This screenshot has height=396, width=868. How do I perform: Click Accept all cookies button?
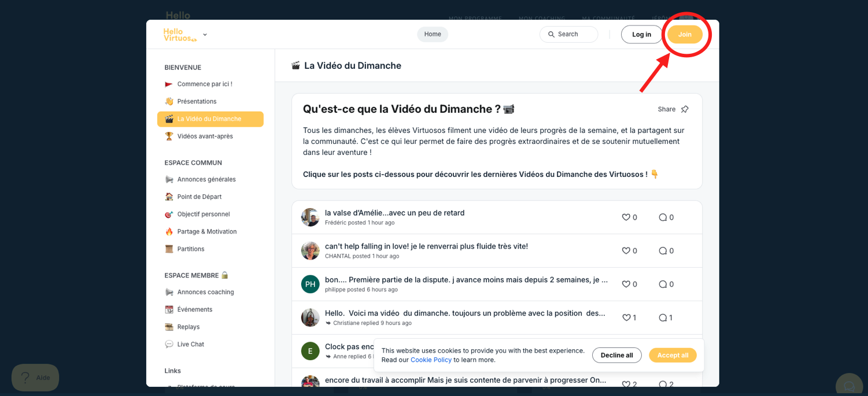click(x=673, y=356)
